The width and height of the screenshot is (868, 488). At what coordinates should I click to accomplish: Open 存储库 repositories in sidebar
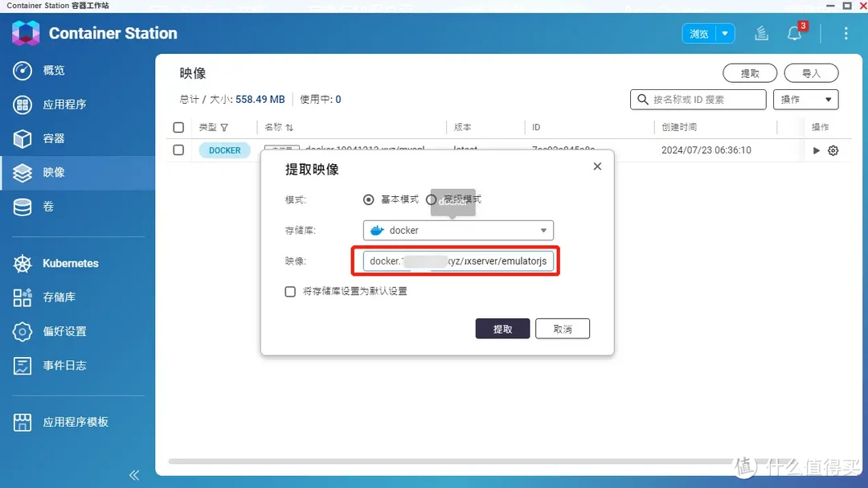(x=60, y=297)
